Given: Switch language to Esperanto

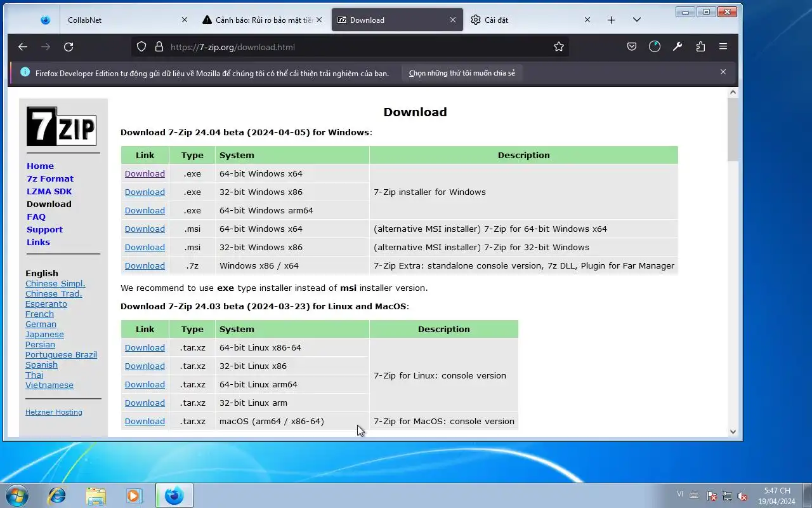Looking at the screenshot, I should coord(46,304).
